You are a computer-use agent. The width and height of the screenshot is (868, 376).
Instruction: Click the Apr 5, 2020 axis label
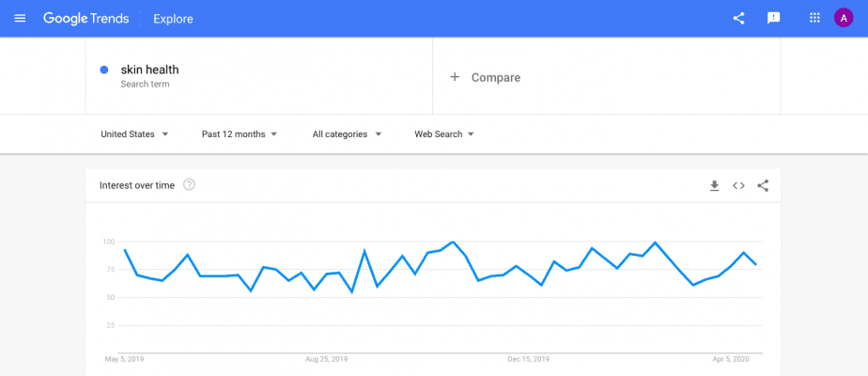(x=731, y=359)
